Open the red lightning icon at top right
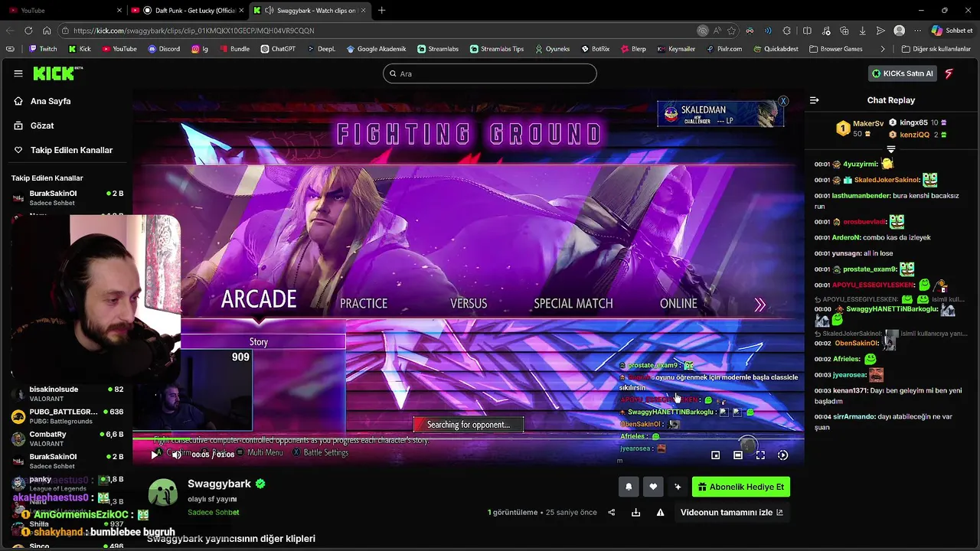The image size is (980, 551). [x=949, y=73]
